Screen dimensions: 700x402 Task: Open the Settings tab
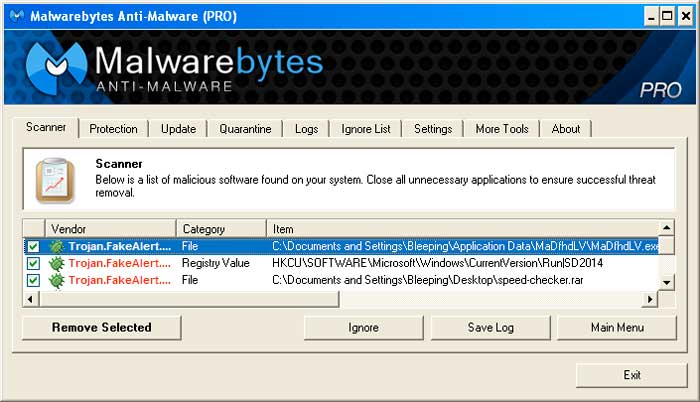pos(433,129)
